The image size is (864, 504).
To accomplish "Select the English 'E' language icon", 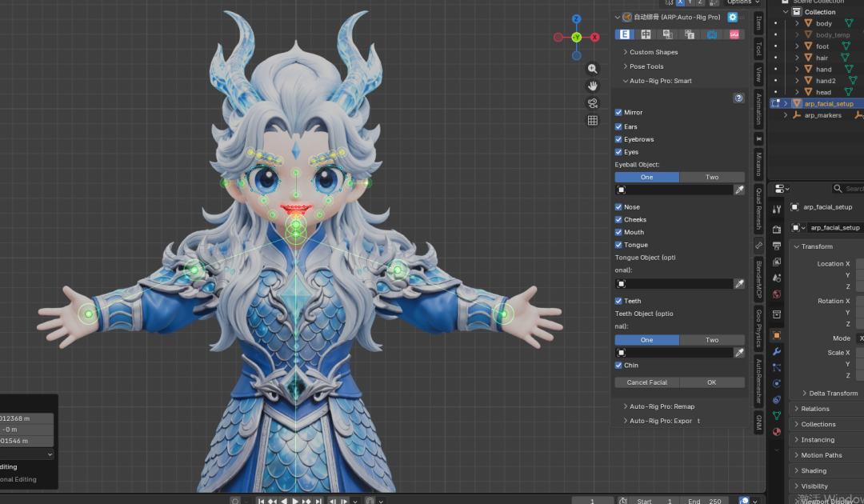I will coord(624,34).
